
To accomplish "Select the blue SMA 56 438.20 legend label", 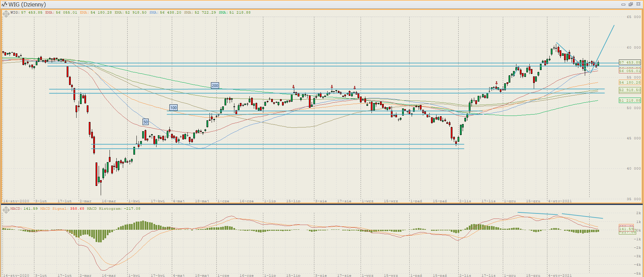I will pyautogui.click(x=165, y=13).
